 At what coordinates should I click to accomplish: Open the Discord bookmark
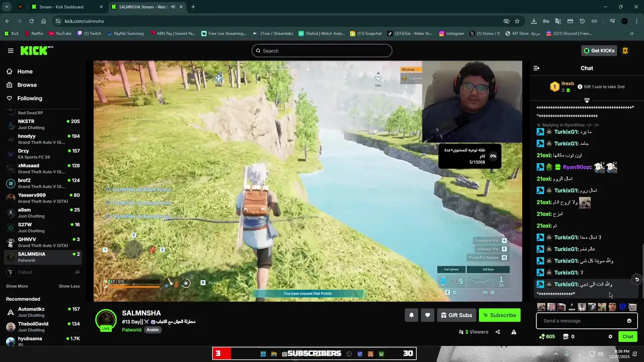coord(569,34)
